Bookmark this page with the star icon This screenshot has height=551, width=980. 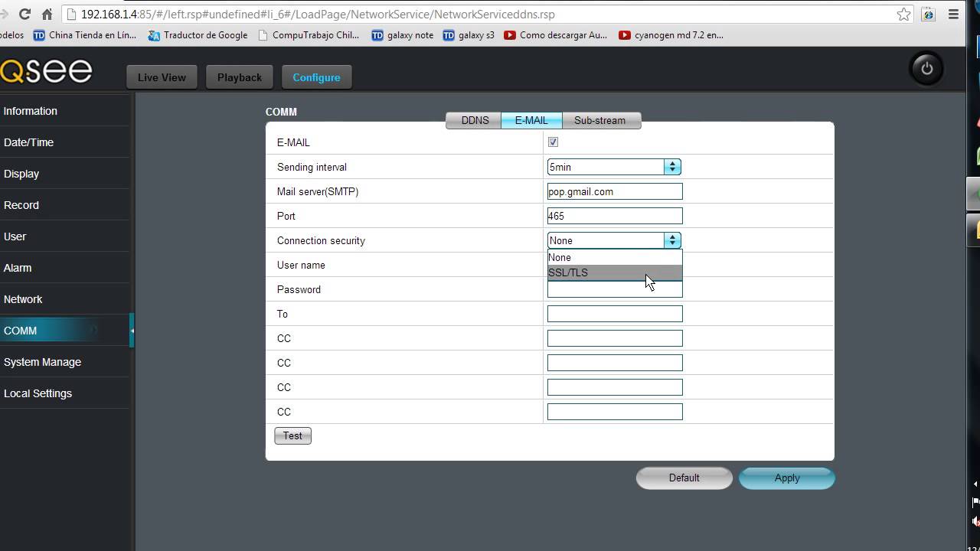click(904, 14)
